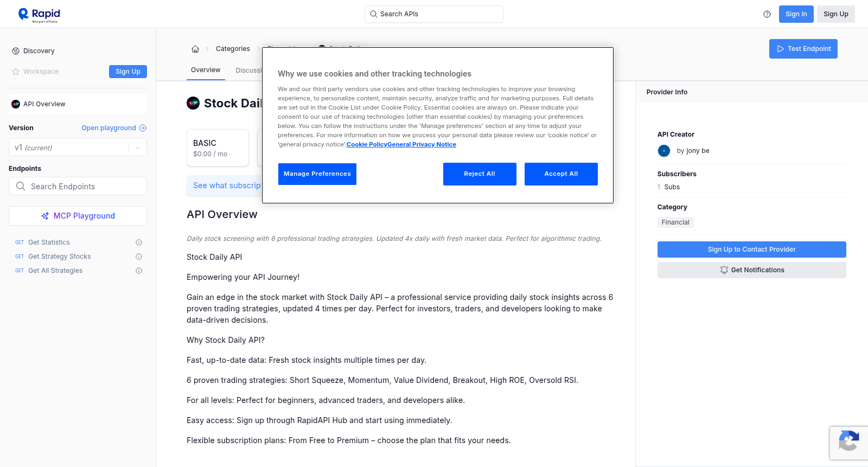Click the Financial category tag
868x467 pixels.
pyautogui.click(x=675, y=222)
